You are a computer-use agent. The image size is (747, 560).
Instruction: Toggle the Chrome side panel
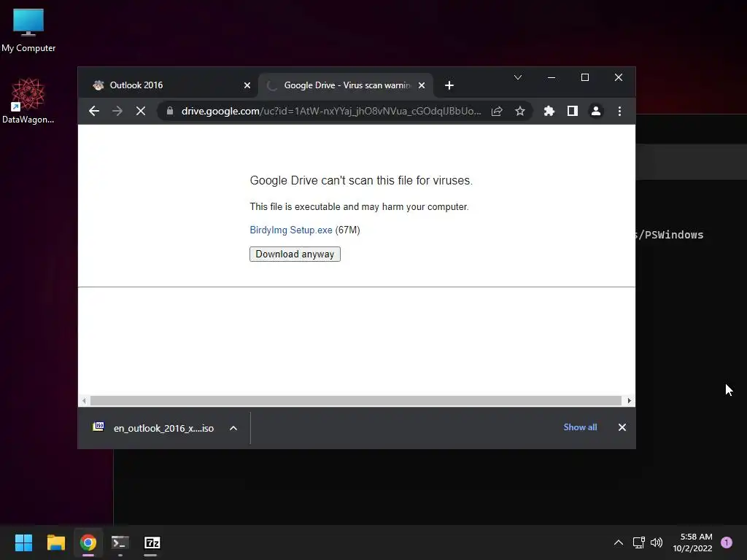[572, 111]
